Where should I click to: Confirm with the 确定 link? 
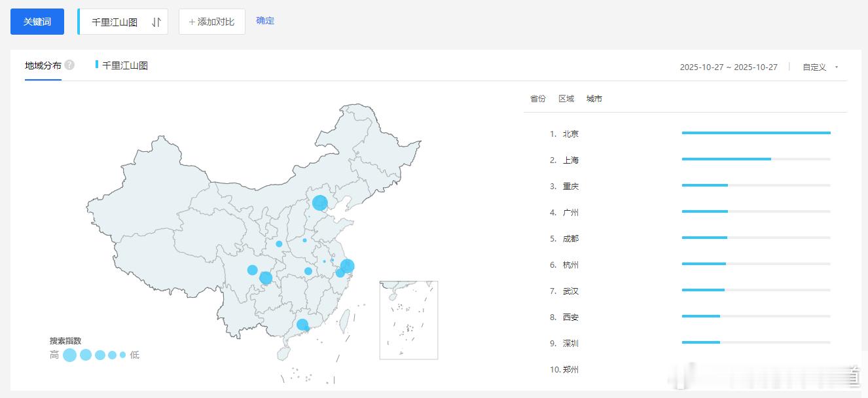tap(265, 21)
